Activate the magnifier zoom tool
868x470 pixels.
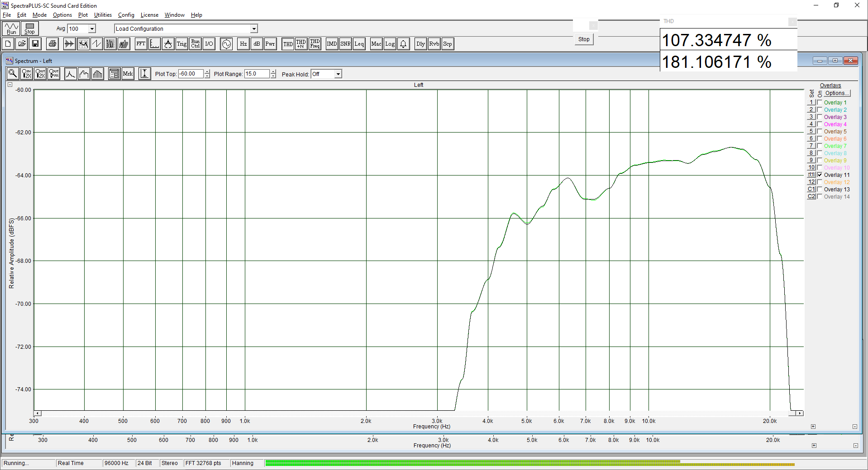click(13, 74)
